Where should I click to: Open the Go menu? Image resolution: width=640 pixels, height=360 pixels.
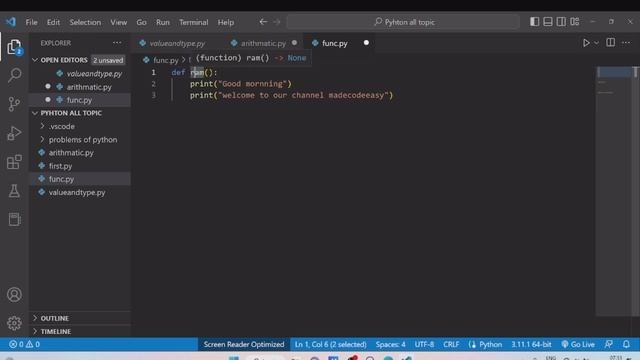141,22
